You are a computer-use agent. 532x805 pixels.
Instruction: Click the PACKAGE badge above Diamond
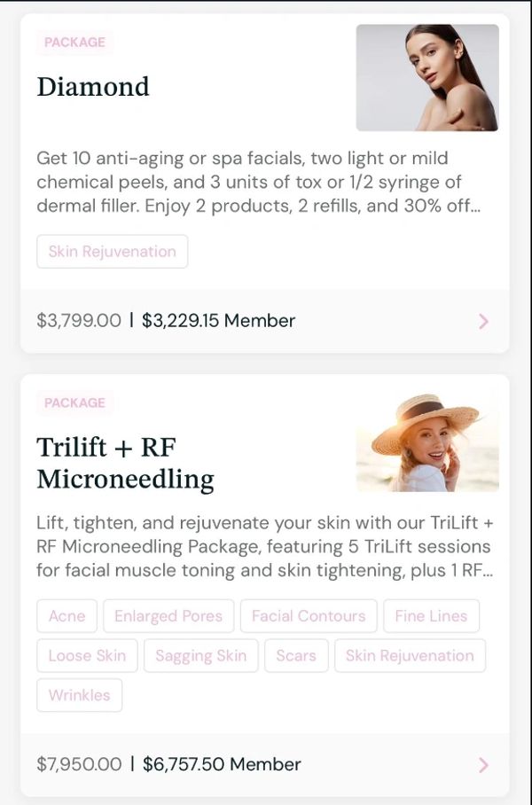pos(74,43)
